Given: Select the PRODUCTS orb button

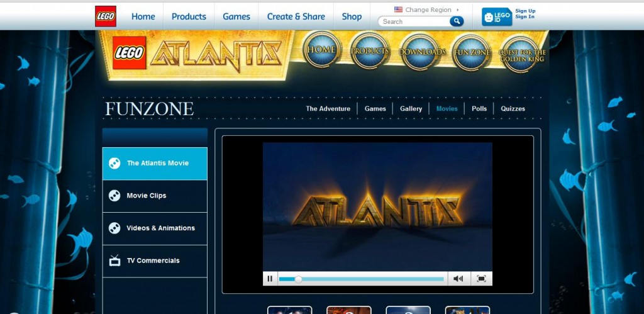Looking at the screenshot, I should 370,52.
